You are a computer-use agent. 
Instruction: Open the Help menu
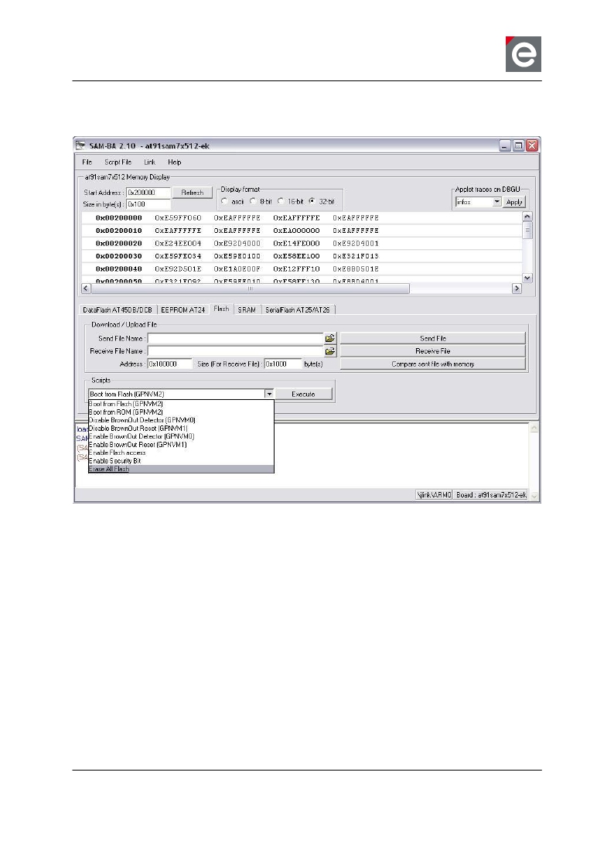click(174, 162)
